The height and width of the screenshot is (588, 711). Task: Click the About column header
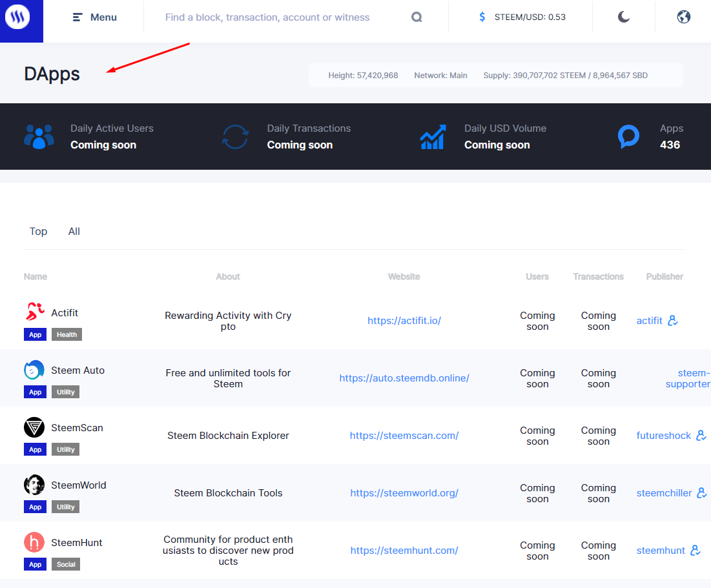coord(227,276)
